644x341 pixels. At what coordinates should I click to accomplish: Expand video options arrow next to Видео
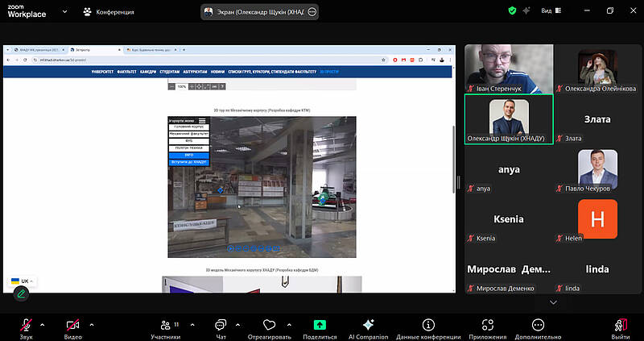click(91, 324)
